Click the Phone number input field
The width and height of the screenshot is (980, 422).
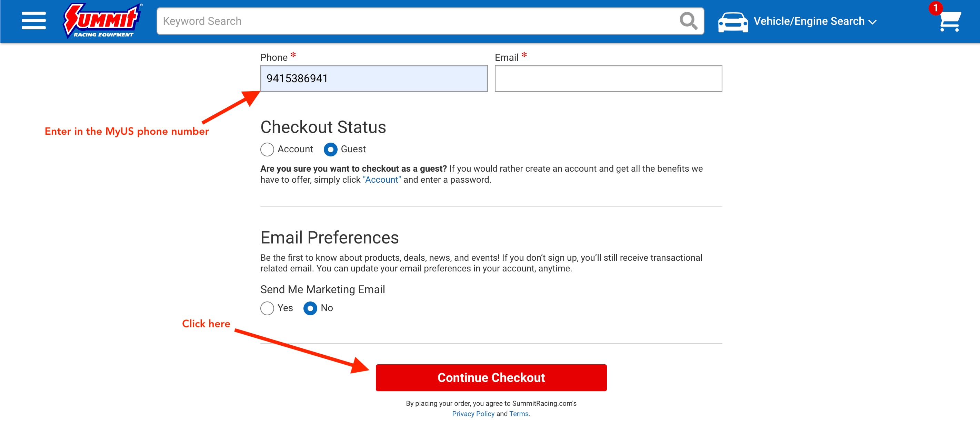(374, 78)
